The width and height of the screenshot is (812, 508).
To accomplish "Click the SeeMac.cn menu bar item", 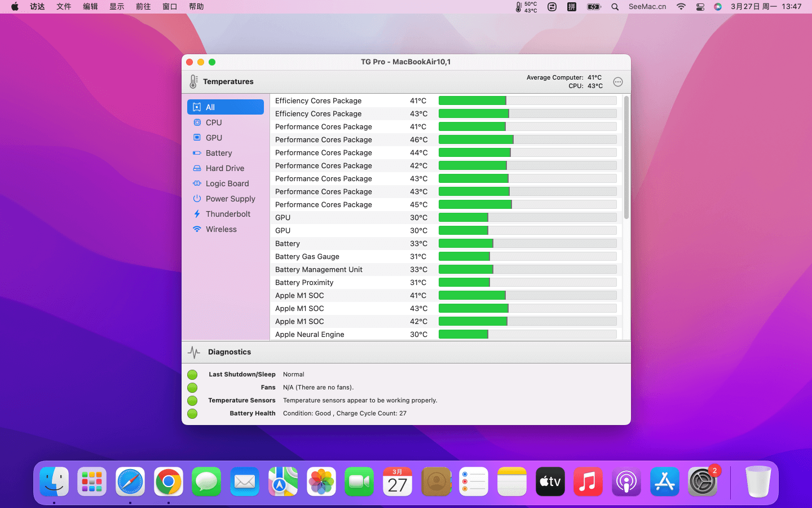I will click(647, 7).
